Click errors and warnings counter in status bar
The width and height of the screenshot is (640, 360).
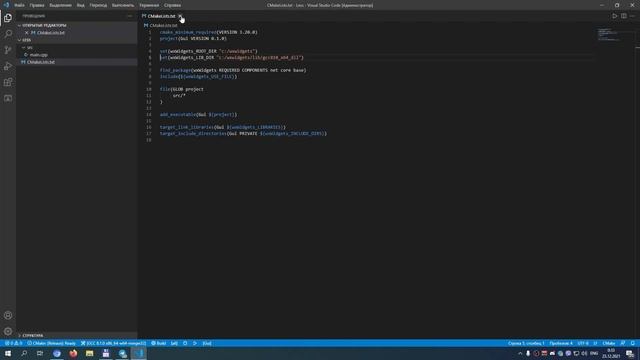13,343
